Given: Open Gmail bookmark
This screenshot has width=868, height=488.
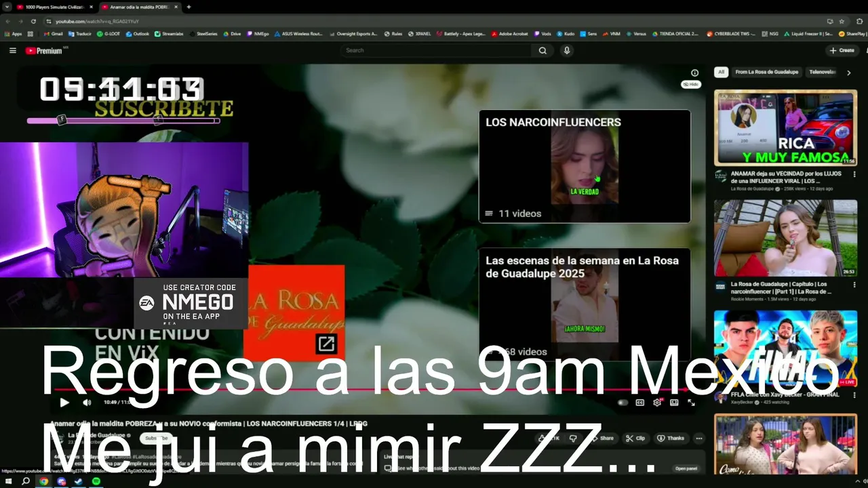Looking at the screenshot, I should [x=53, y=33].
